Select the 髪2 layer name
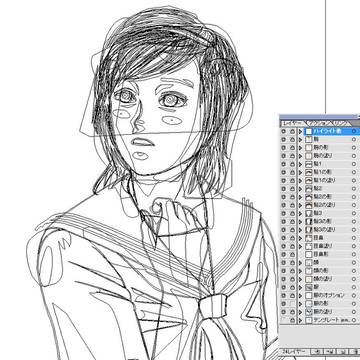360x360 pixels. coord(317,189)
